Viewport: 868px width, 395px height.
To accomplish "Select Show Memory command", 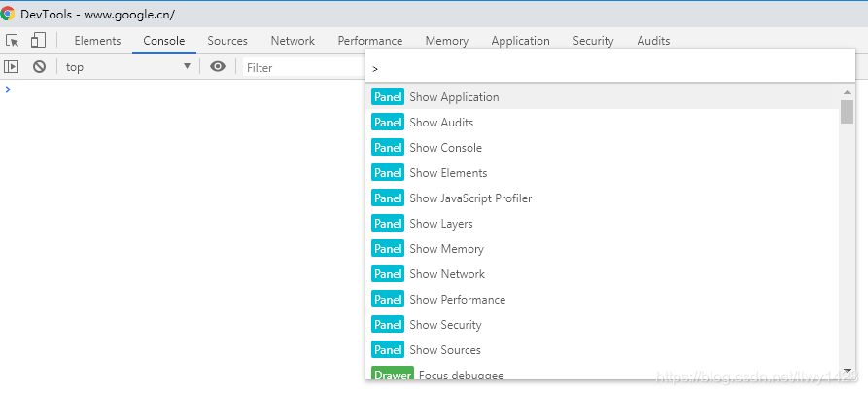I will [603, 249].
